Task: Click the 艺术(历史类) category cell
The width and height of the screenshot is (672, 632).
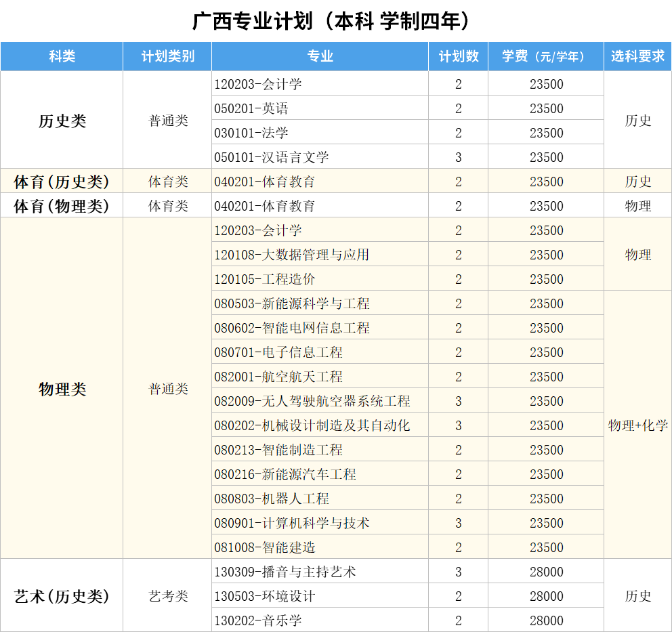Action: click(x=62, y=596)
